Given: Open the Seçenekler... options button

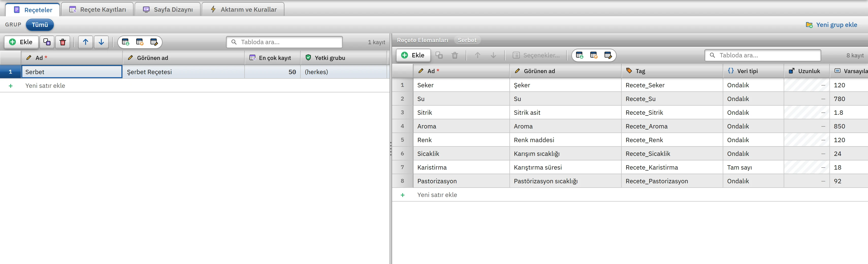Looking at the screenshot, I should (536, 55).
